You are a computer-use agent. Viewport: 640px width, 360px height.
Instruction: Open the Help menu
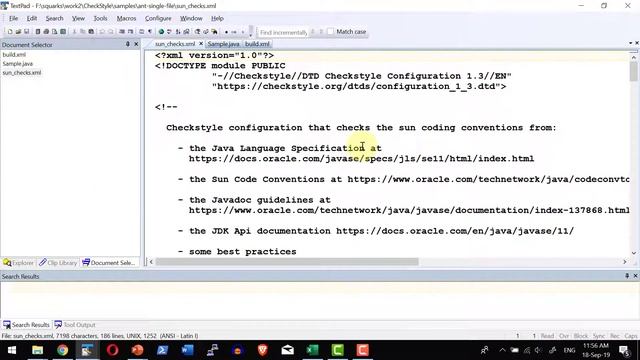pos(217,18)
